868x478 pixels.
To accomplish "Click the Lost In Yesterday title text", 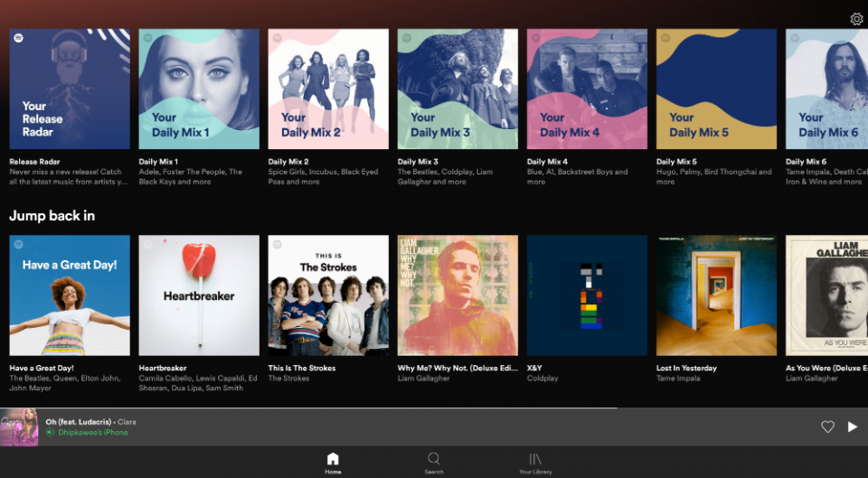I will tap(686, 368).
